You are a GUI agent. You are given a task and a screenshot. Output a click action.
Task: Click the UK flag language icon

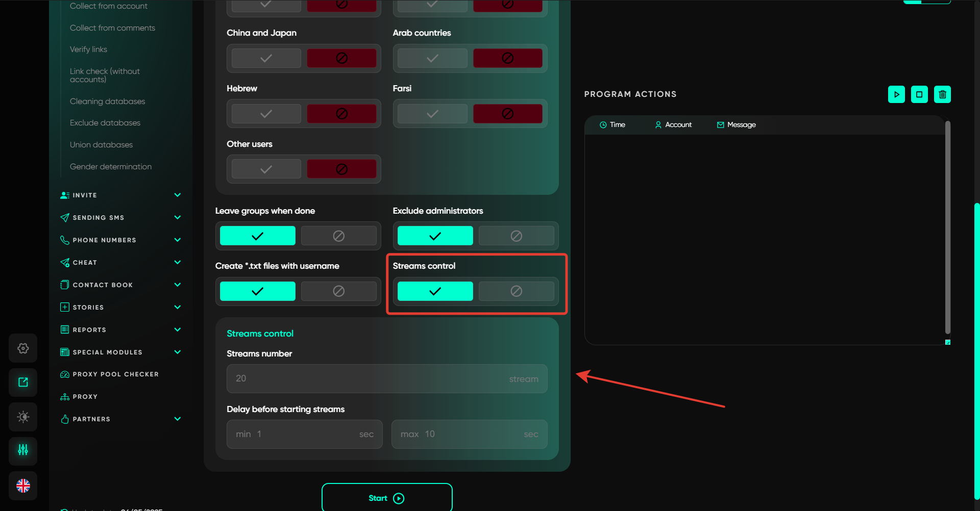(x=23, y=486)
